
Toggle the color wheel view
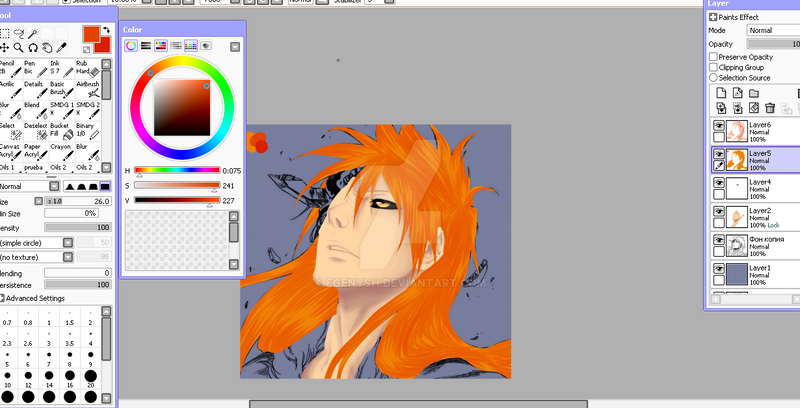pos(131,46)
